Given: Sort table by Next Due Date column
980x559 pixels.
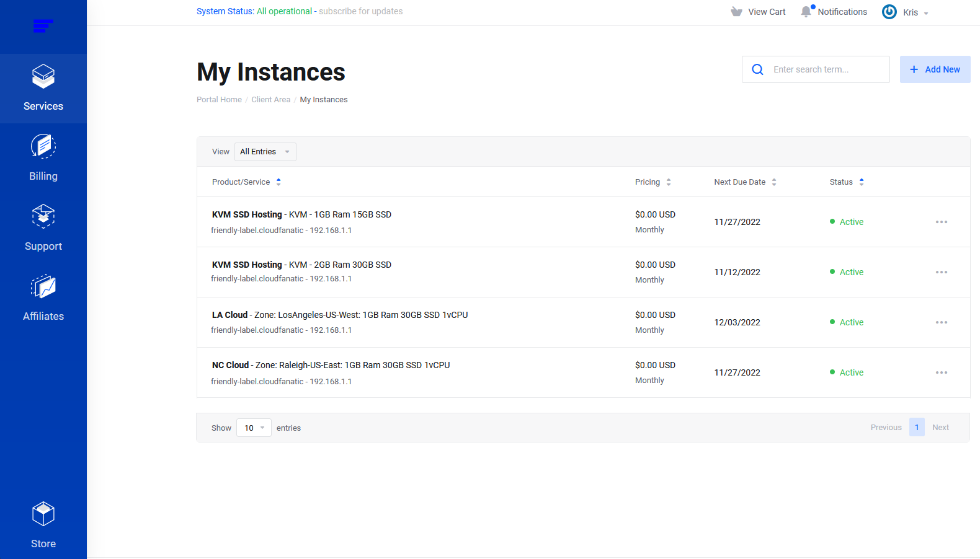Looking at the screenshot, I should point(745,182).
